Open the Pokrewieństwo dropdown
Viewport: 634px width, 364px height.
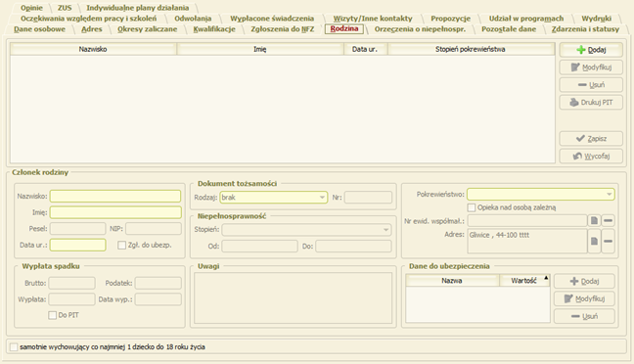609,195
